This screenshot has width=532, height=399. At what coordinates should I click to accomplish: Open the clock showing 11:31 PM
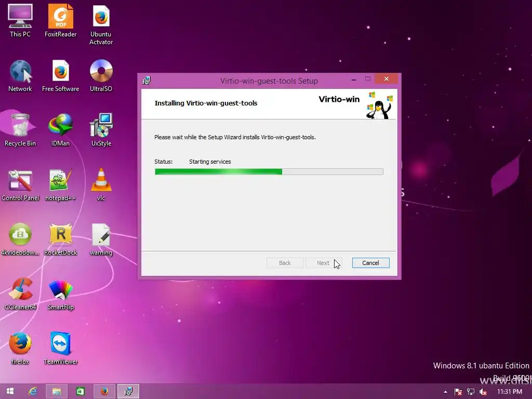[510, 392]
